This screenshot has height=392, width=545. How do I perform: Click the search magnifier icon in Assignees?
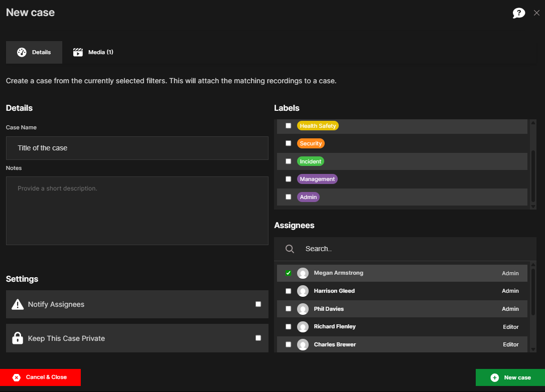(290, 249)
